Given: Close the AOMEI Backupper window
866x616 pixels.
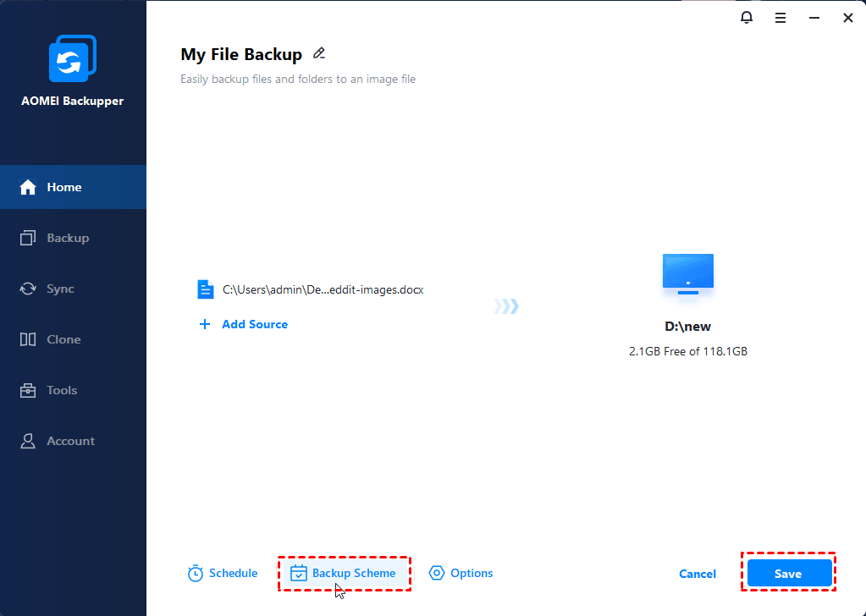Looking at the screenshot, I should (x=847, y=18).
